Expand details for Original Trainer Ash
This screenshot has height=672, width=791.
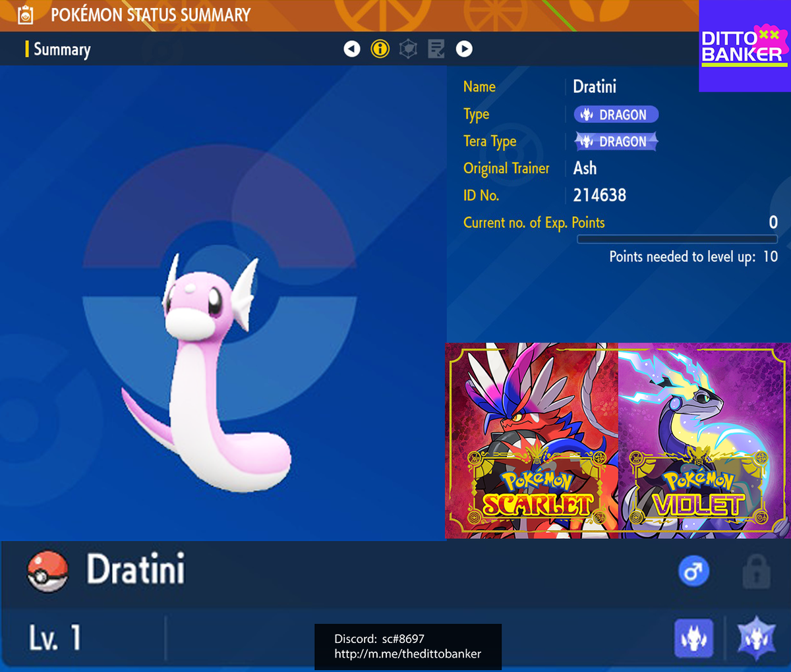tap(584, 168)
